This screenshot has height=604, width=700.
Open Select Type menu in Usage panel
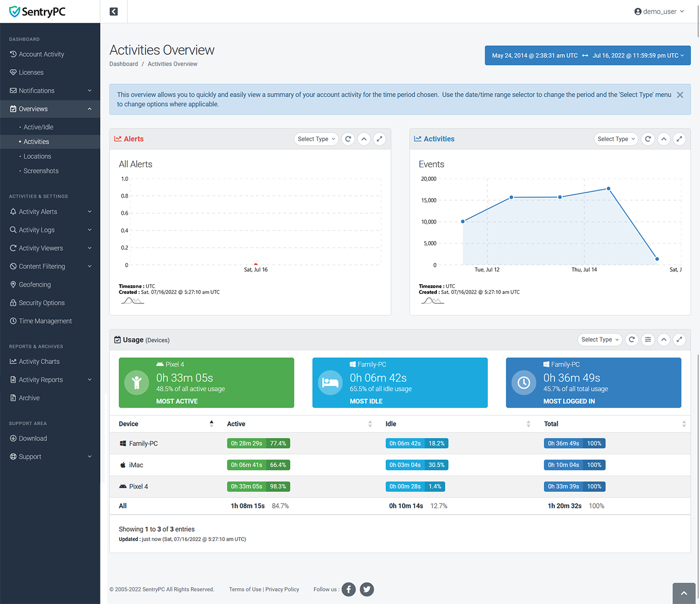coord(600,339)
